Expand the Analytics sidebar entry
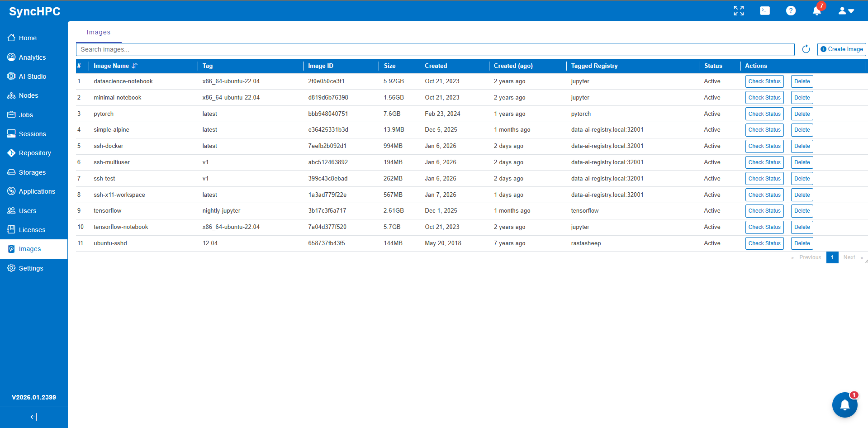 coord(32,57)
